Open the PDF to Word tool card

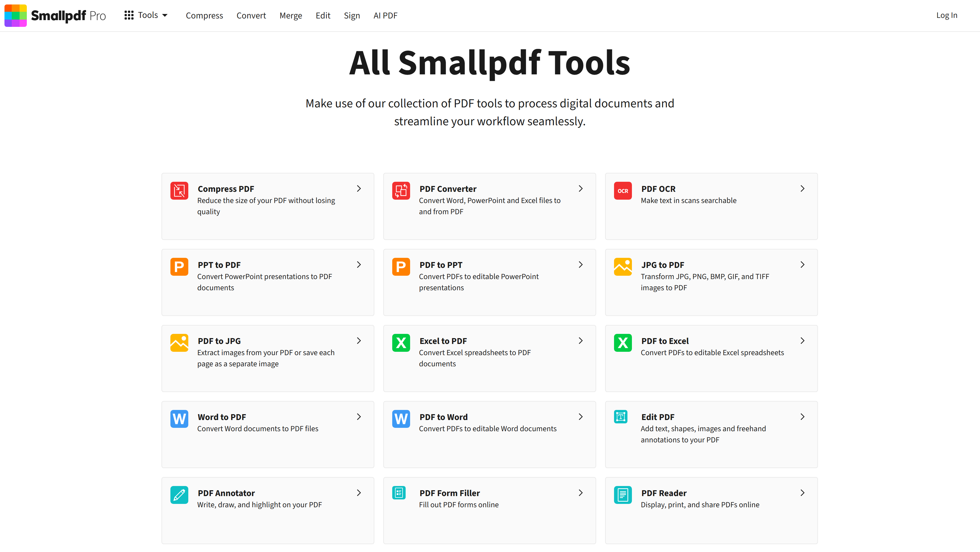click(x=489, y=434)
